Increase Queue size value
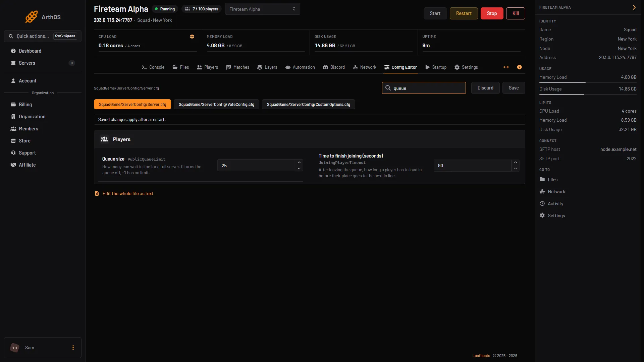This screenshot has width=644, height=362. click(x=299, y=163)
